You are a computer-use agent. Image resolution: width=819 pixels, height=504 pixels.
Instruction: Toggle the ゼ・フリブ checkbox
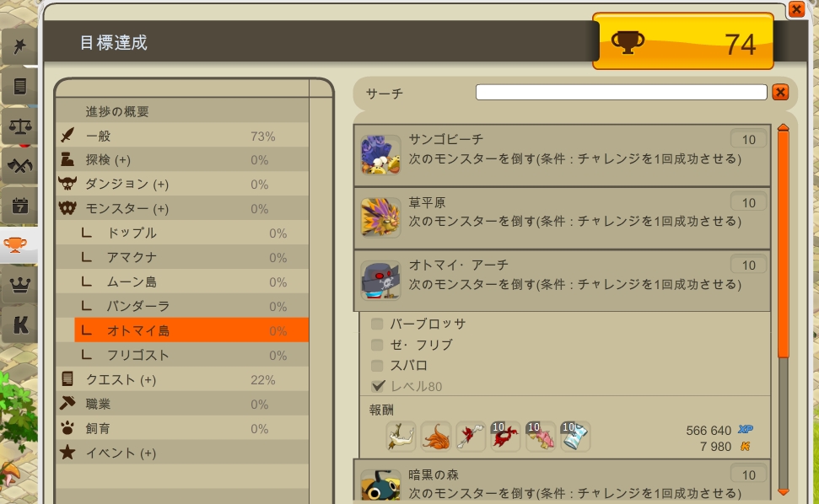[377, 345]
